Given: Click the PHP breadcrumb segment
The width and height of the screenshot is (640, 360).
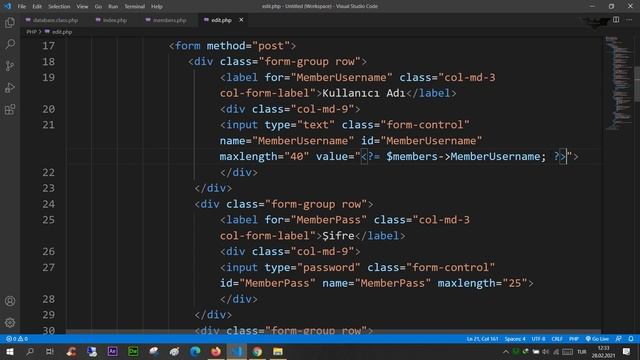Looking at the screenshot, I should tap(31, 32).
